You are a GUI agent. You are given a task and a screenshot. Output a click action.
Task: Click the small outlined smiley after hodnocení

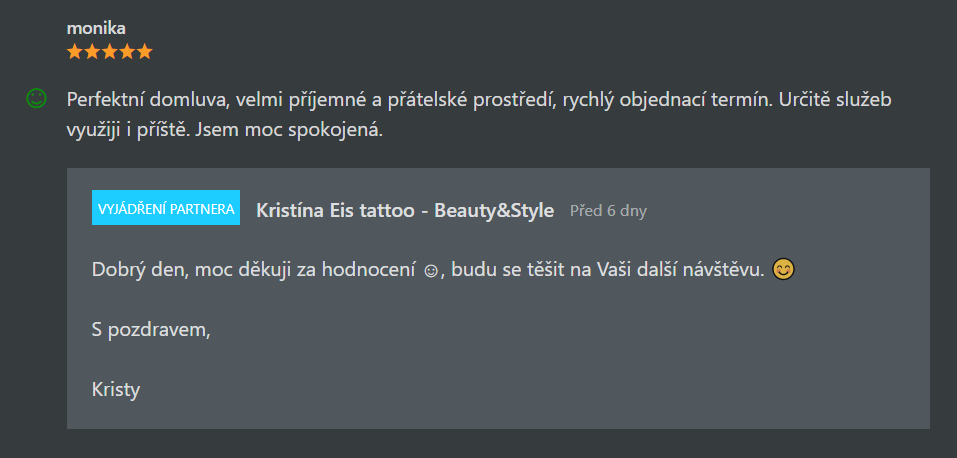coord(430,271)
